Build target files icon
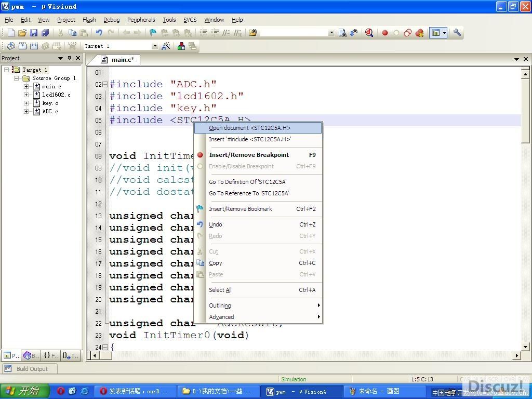532x399 pixels. tap(22, 46)
